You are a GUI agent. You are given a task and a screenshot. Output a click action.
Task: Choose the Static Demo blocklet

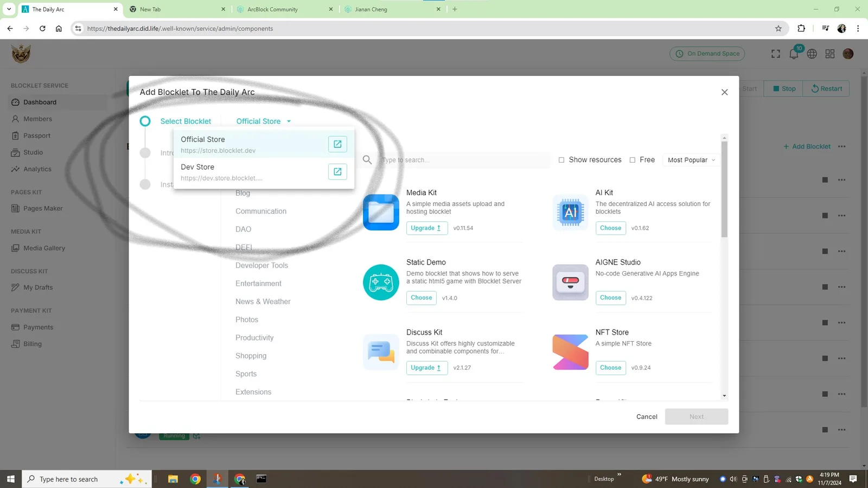coord(422,298)
